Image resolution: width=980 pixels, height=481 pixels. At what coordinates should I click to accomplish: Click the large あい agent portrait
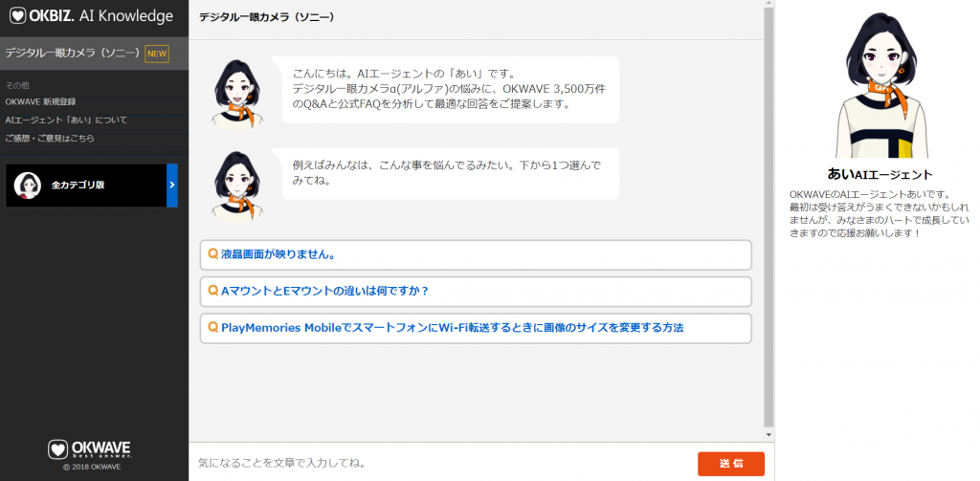coord(882,85)
